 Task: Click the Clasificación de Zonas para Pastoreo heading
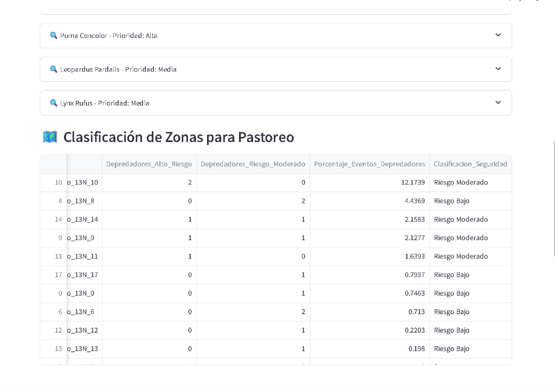179,137
